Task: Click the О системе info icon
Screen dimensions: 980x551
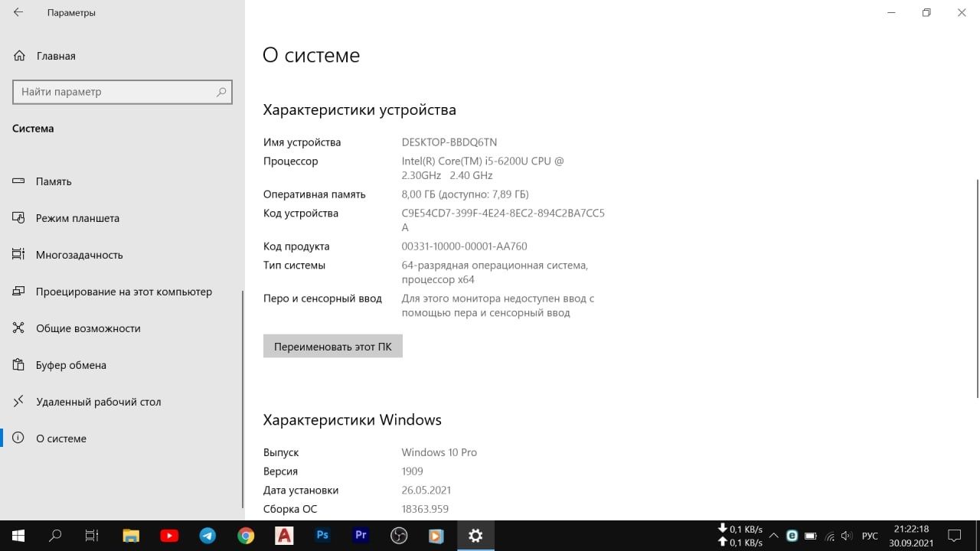Action: (19, 439)
